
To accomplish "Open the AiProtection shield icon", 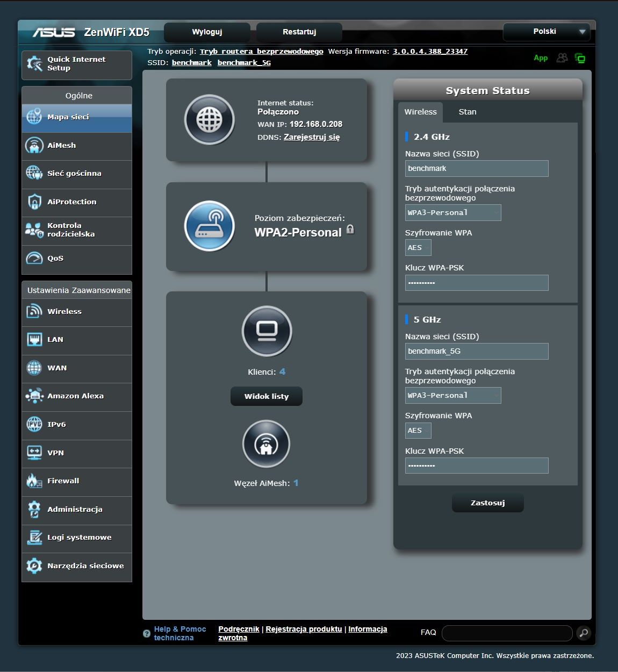I will tap(34, 202).
